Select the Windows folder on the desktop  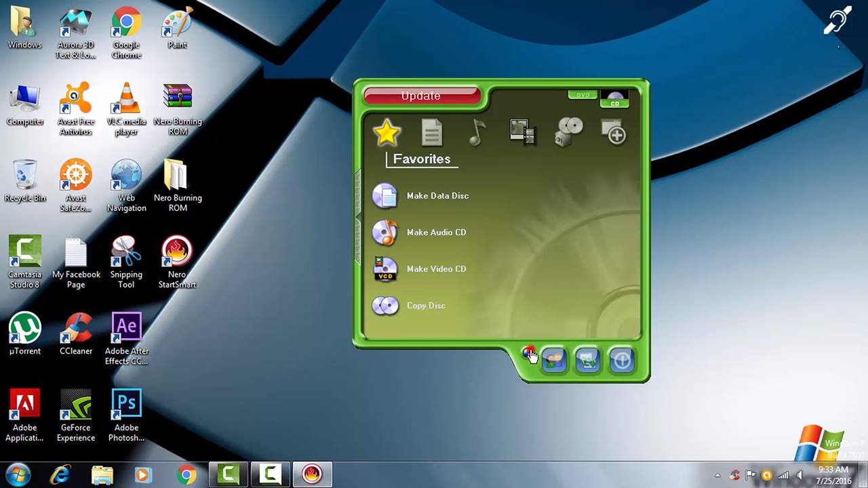(24, 28)
